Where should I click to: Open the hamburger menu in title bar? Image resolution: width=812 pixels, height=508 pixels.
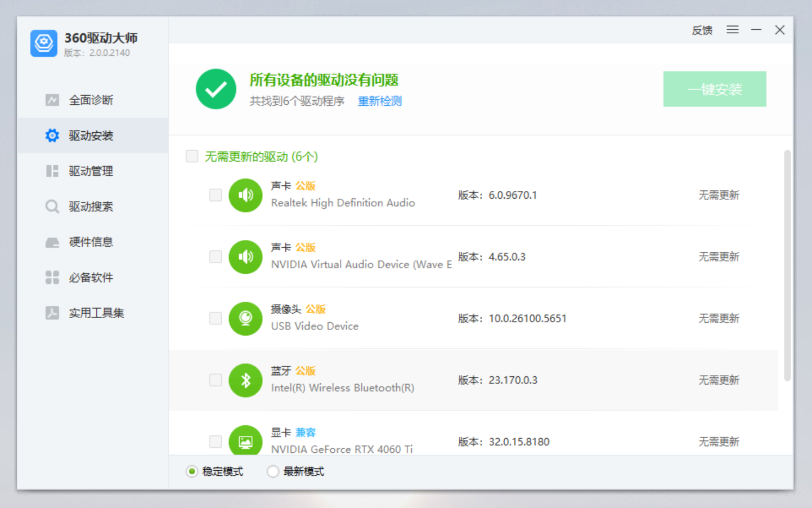[732, 30]
